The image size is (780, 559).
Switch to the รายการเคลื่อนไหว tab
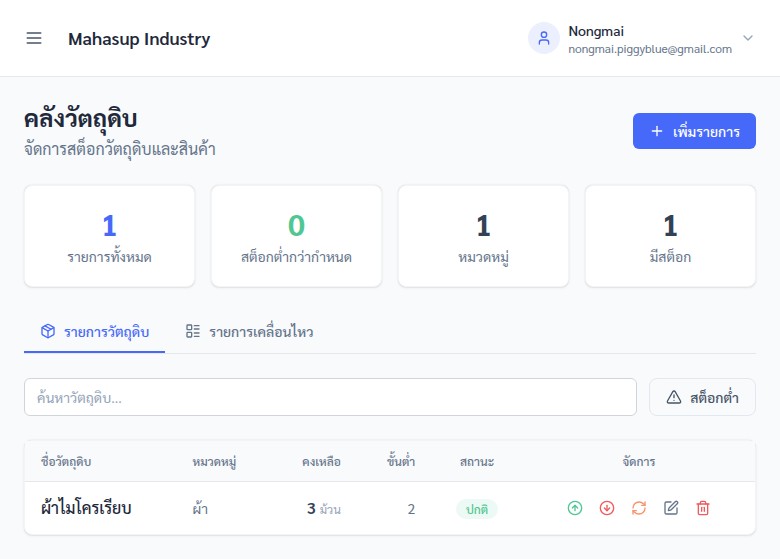coord(249,332)
